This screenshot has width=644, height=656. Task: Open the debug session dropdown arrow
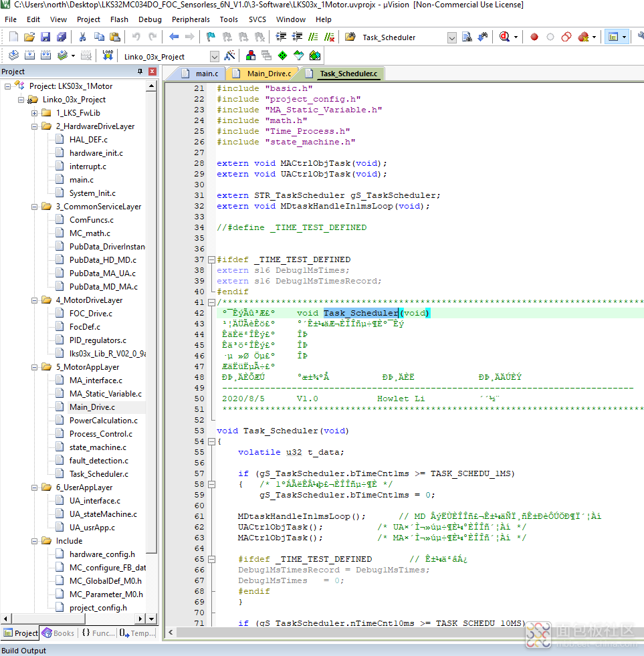pyautogui.click(x=516, y=37)
